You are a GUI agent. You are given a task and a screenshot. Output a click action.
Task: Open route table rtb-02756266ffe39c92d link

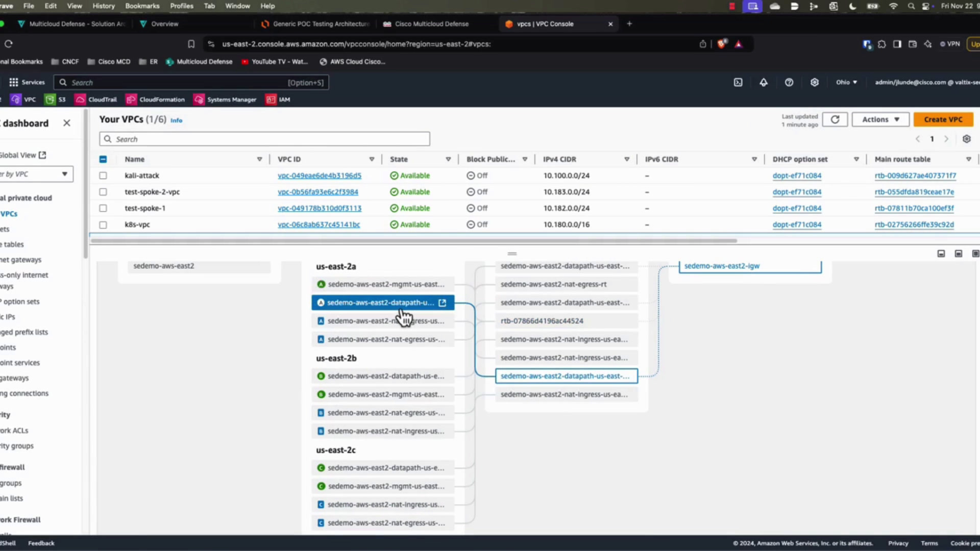coord(914,224)
